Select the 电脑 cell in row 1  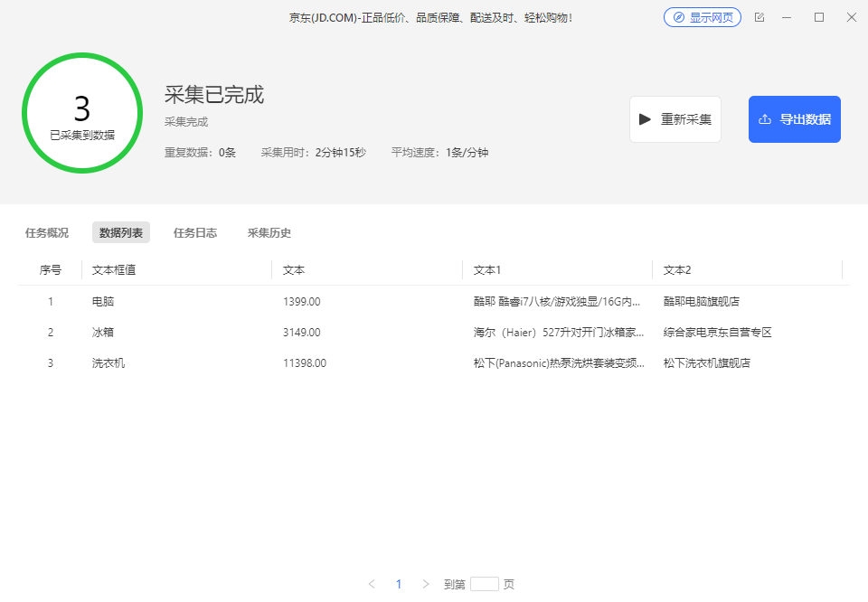click(103, 302)
